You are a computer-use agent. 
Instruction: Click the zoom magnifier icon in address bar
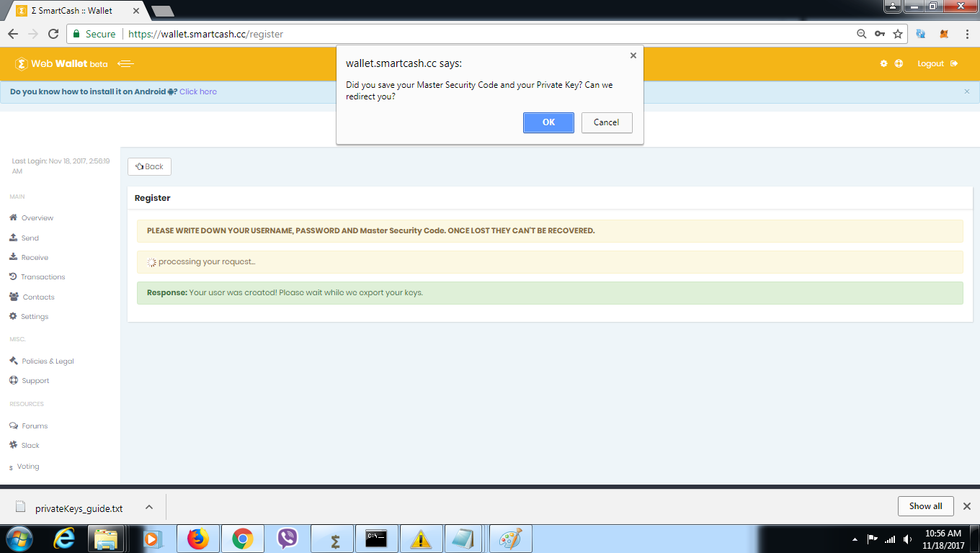coord(861,34)
